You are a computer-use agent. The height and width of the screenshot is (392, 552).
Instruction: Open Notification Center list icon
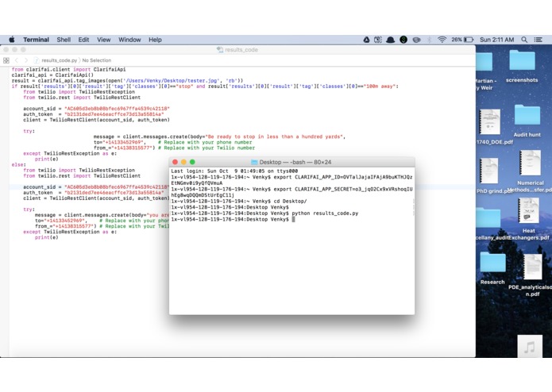[x=538, y=40]
